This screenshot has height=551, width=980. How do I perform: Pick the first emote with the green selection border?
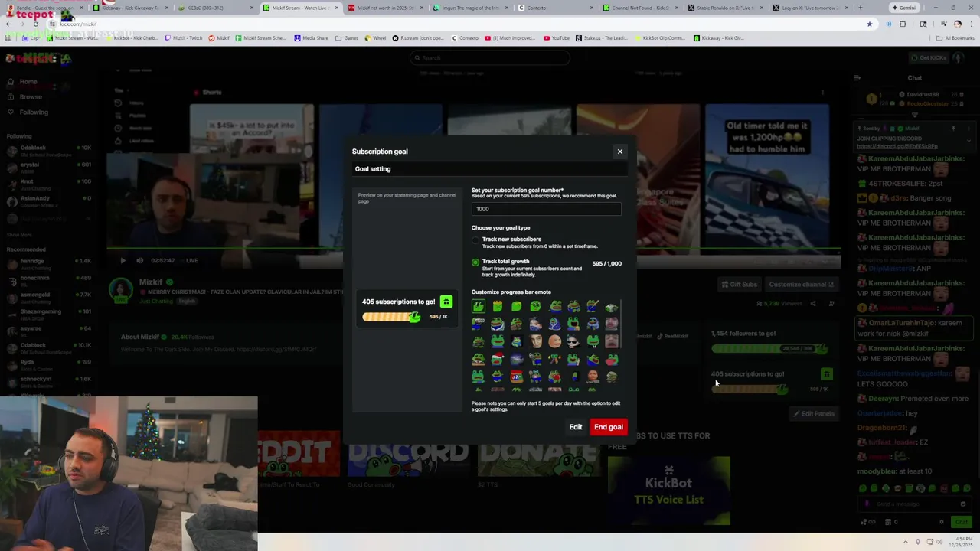point(479,306)
